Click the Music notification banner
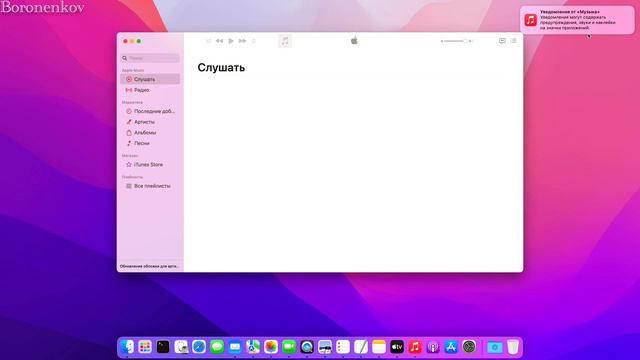The width and height of the screenshot is (640, 360). point(577,20)
